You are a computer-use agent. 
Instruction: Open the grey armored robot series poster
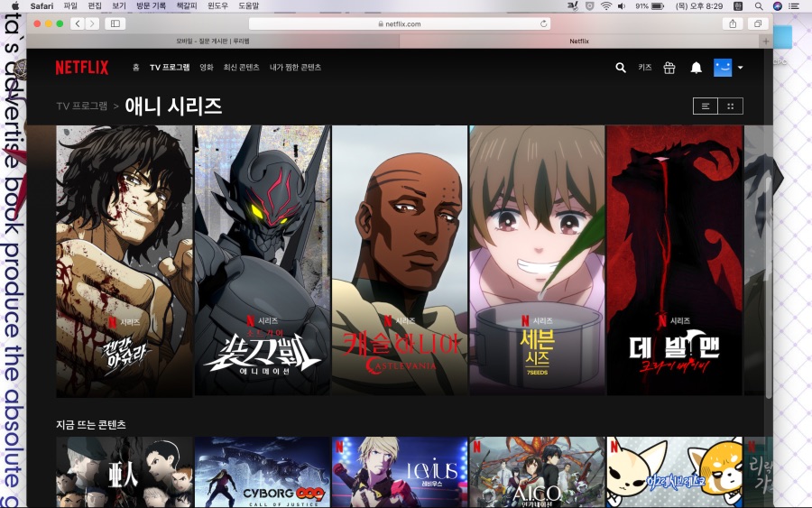point(262,261)
